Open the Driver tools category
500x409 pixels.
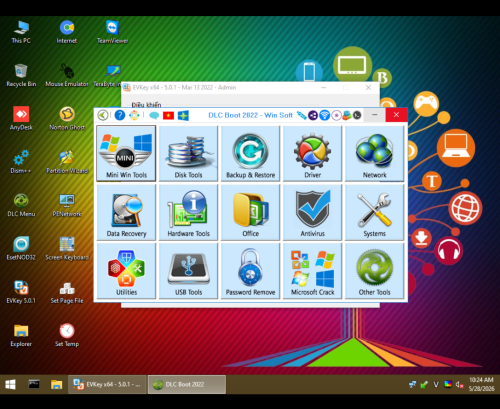point(312,153)
